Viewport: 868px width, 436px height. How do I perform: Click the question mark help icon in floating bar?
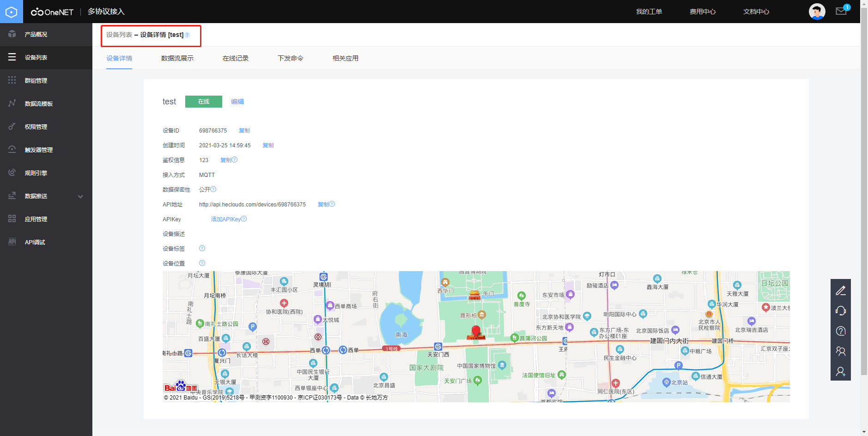click(x=841, y=331)
